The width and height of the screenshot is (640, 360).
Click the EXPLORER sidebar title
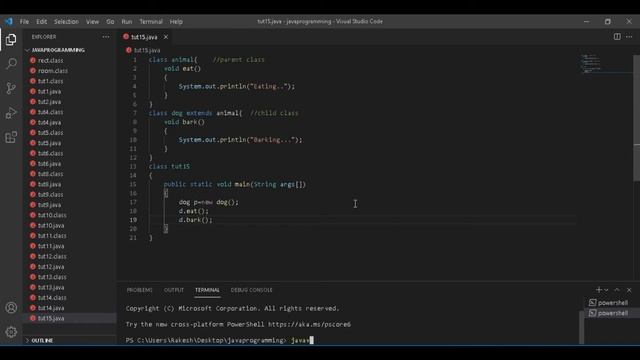pos(44,37)
